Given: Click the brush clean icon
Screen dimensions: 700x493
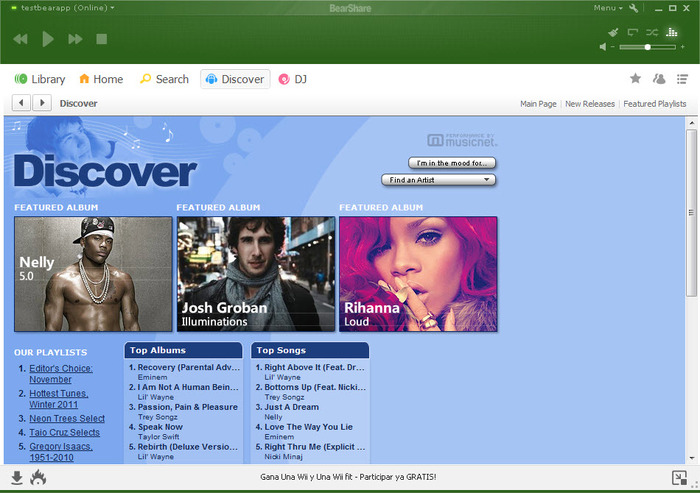Looking at the screenshot, I should (613, 32).
